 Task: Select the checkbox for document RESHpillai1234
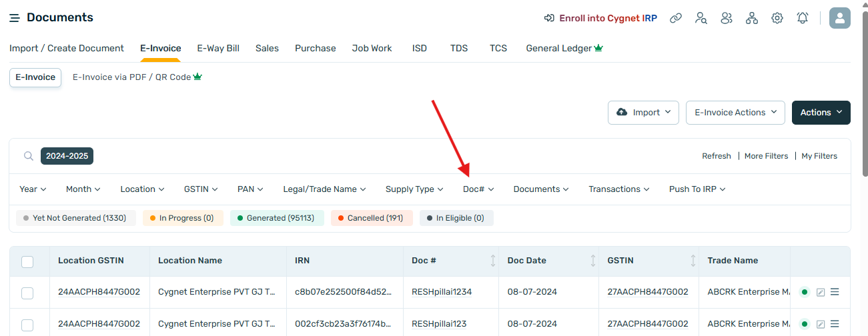[x=27, y=293]
